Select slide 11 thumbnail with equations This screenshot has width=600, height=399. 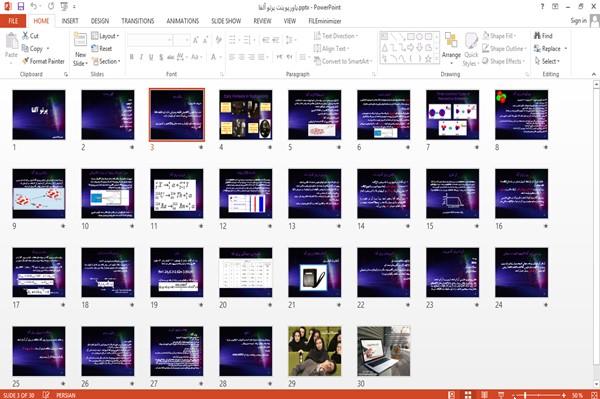(177, 194)
